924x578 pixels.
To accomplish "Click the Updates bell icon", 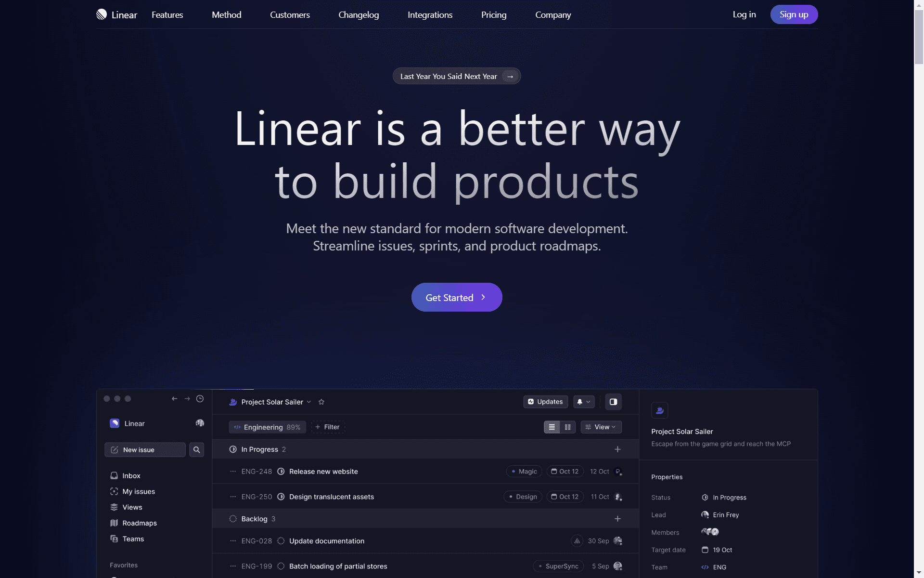I will [579, 402].
